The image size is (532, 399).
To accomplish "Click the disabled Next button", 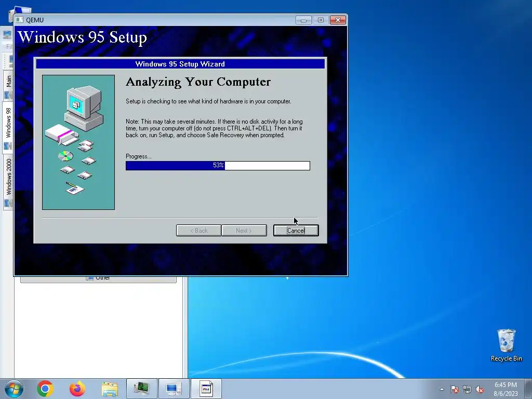I will pos(244,230).
